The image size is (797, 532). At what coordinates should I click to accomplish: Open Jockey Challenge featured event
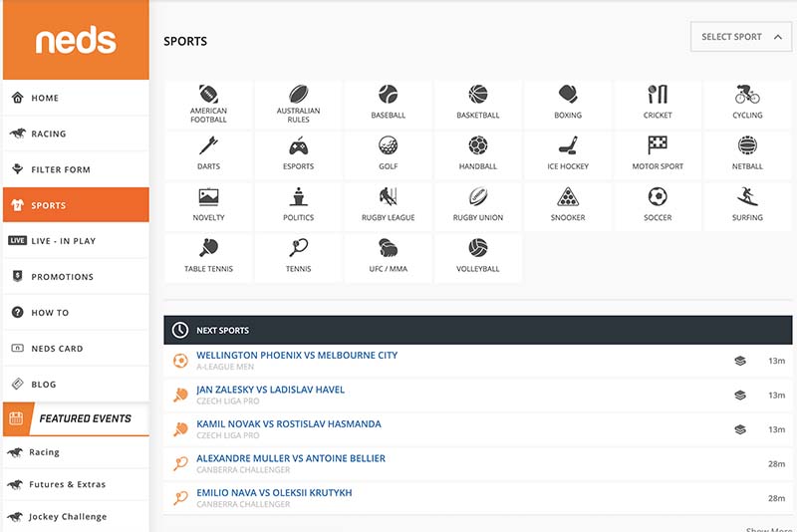(x=67, y=517)
